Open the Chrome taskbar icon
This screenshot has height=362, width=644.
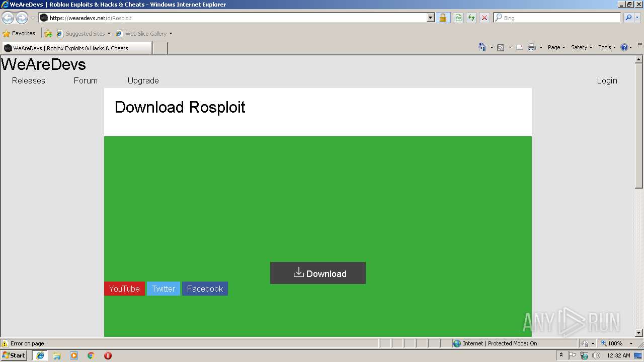(x=91, y=355)
